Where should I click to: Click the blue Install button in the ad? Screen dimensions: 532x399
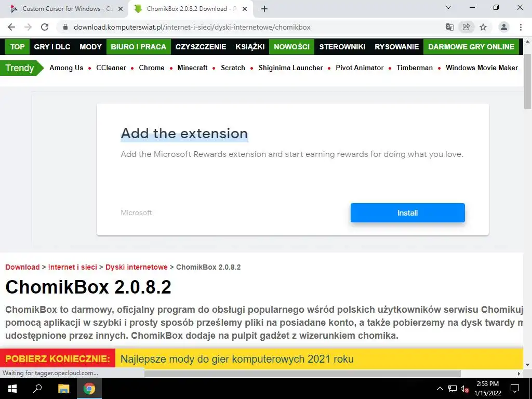coord(407,212)
